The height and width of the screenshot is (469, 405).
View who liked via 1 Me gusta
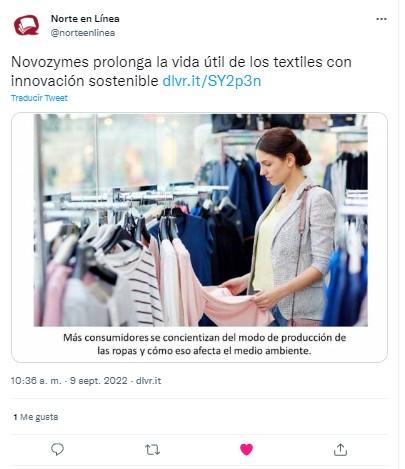36,417
